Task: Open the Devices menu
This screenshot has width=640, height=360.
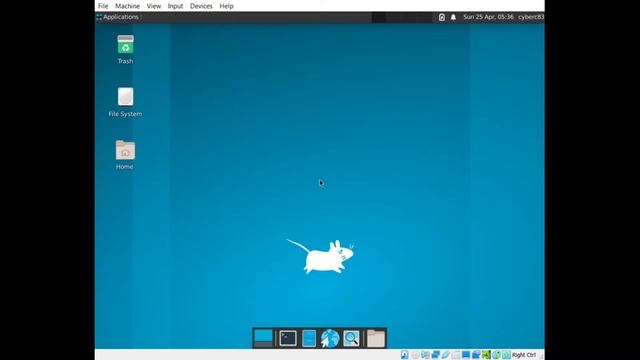Action: pyautogui.click(x=201, y=6)
